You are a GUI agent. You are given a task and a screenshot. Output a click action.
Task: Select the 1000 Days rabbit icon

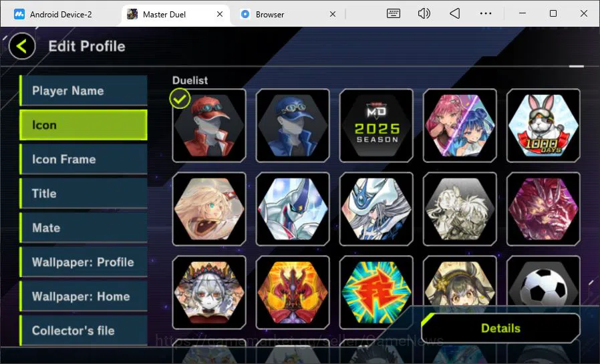[x=543, y=126]
